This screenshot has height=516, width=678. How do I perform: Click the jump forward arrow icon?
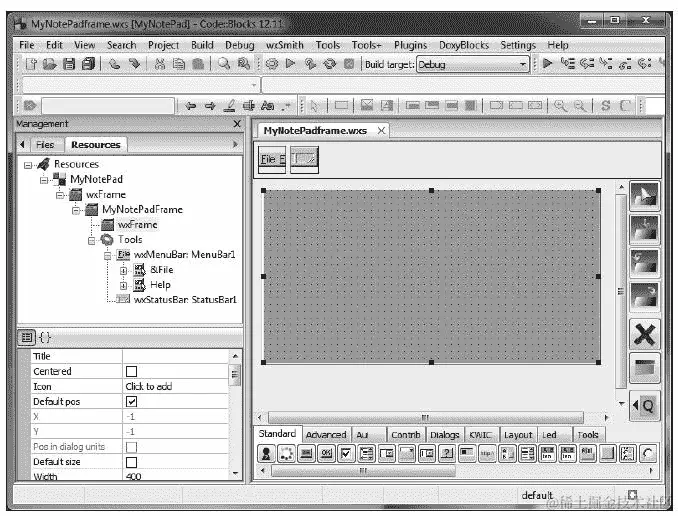coord(210,106)
